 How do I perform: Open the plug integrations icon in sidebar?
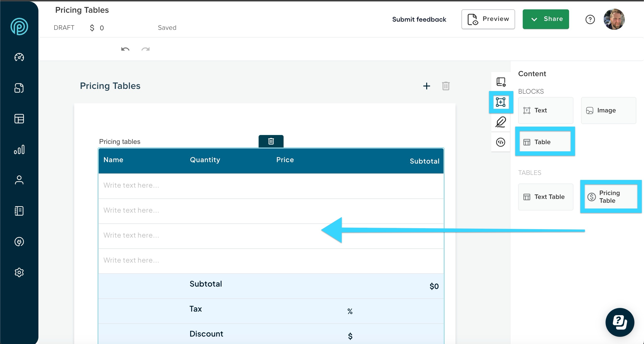(19, 242)
